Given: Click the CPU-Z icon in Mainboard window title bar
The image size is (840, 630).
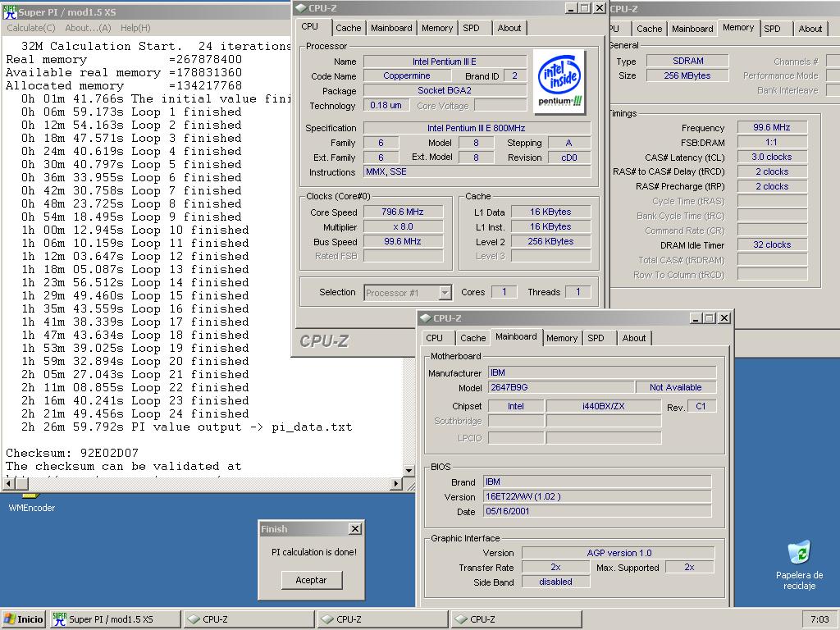Looking at the screenshot, I should 426,318.
